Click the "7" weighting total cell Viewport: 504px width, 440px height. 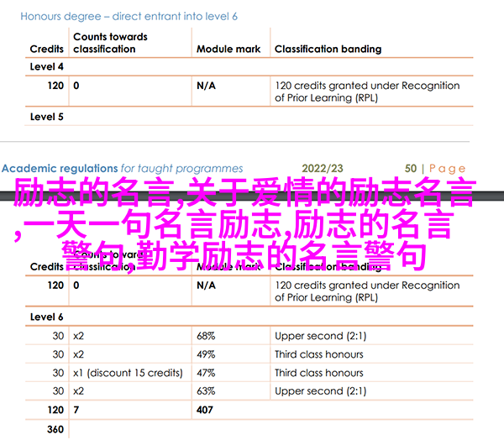coord(76,410)
